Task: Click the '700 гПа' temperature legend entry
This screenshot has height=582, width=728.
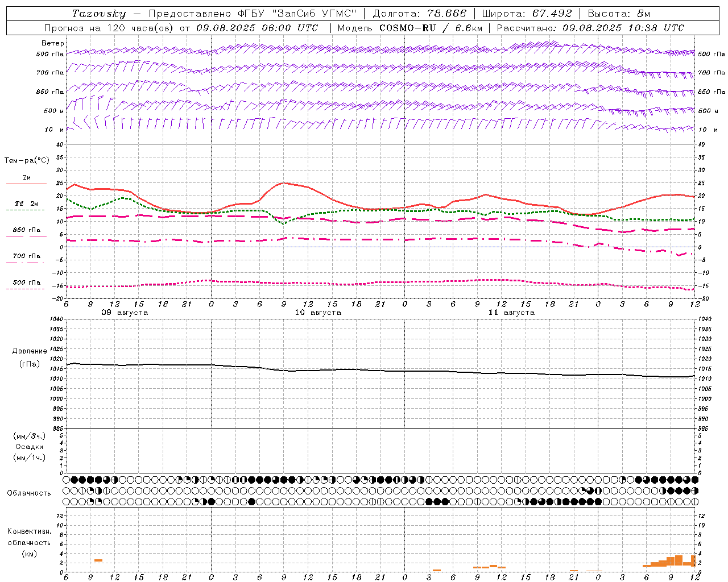Action: click(27, 256)
